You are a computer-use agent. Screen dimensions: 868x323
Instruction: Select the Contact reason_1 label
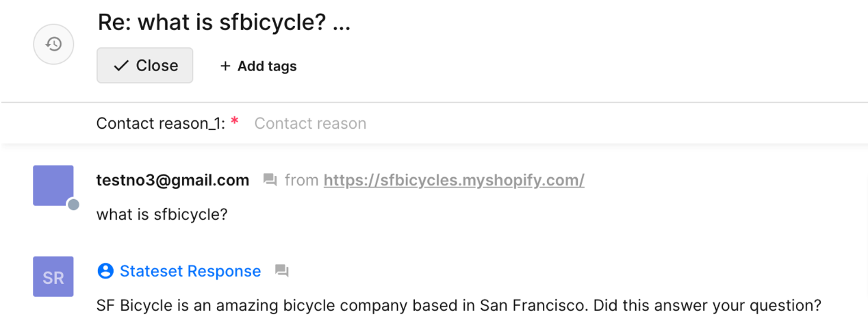161,123
